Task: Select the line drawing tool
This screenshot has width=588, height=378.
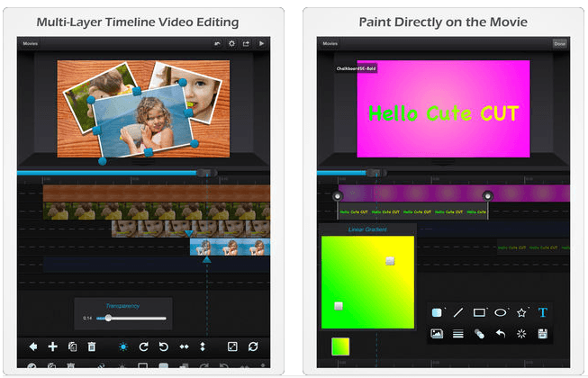Action: click(458, 312)
